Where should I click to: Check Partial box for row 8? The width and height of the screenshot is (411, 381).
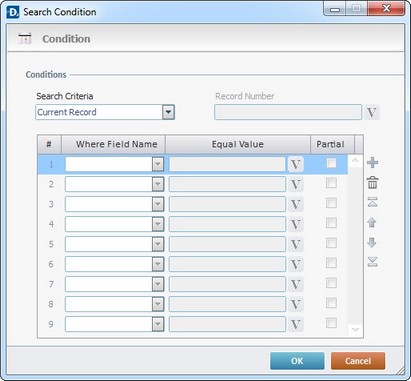coord(331,303)
